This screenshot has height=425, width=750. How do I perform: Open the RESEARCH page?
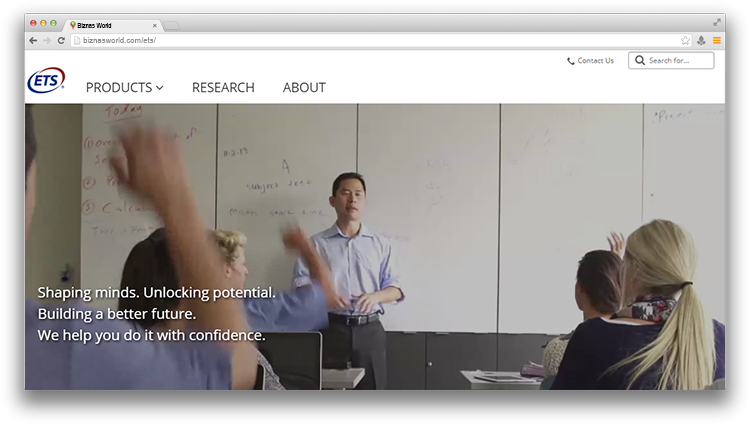pos(223,87)
